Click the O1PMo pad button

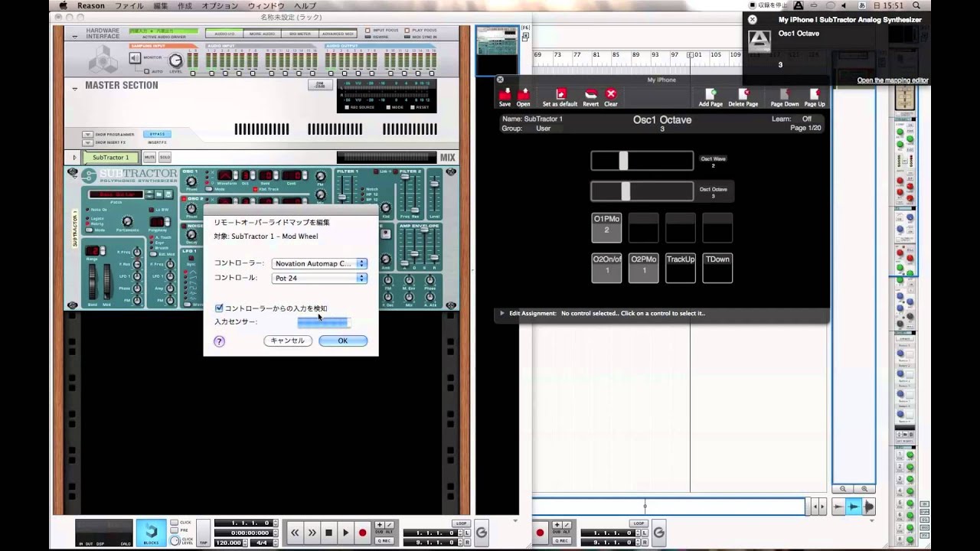point(606,228)
